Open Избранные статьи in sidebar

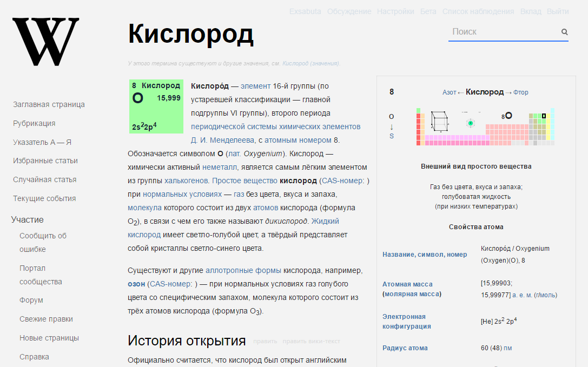pos(45,161)
